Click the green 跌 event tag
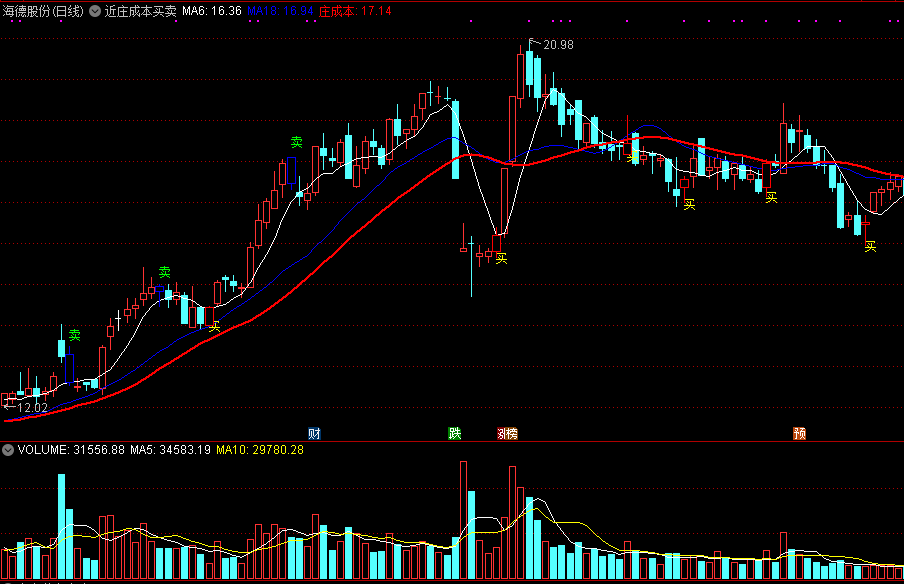This screenshot has width=904, height=584. pyautogui.click(x=455, y=434)
